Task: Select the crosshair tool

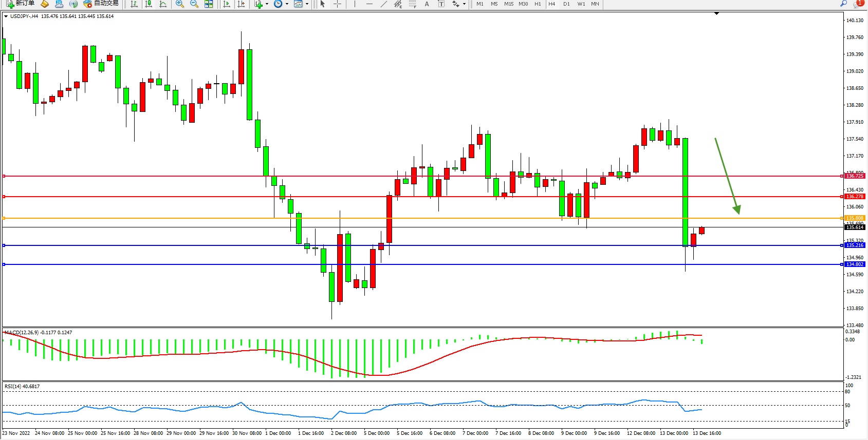Action: point(337,4)
